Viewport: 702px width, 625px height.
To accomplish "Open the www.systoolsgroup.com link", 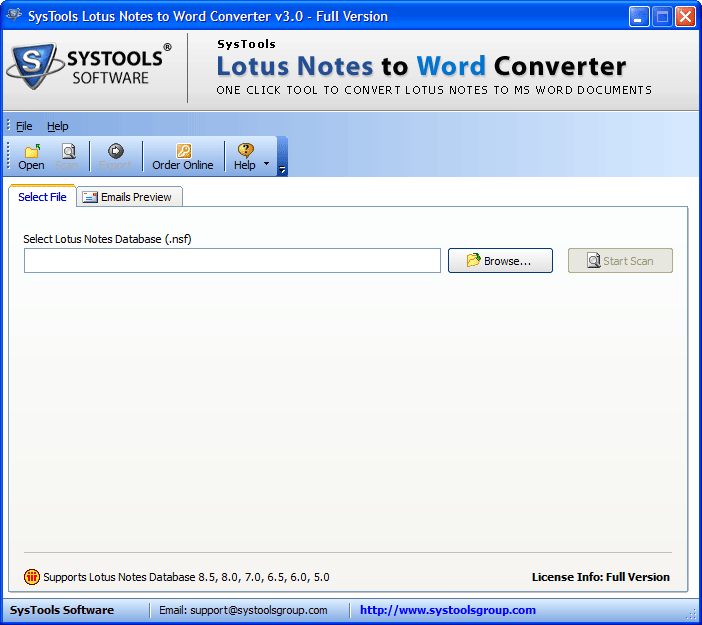I will coord(448,610).
